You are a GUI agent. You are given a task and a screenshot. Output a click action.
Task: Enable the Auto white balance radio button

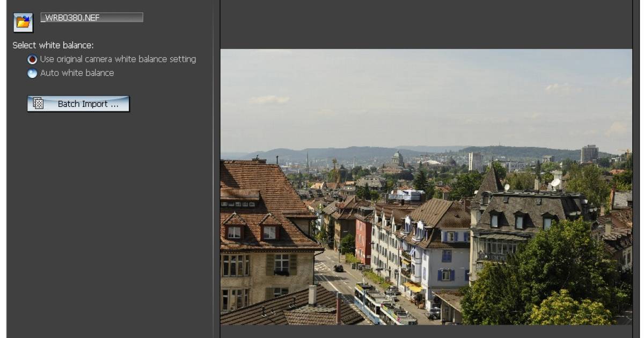coord(32,73)
